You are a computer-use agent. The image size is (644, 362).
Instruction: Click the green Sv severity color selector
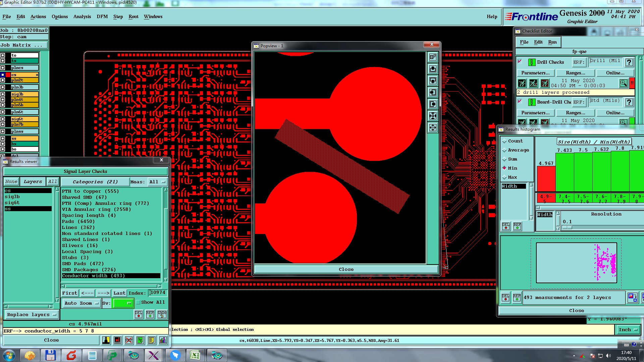tap(123, 303)
